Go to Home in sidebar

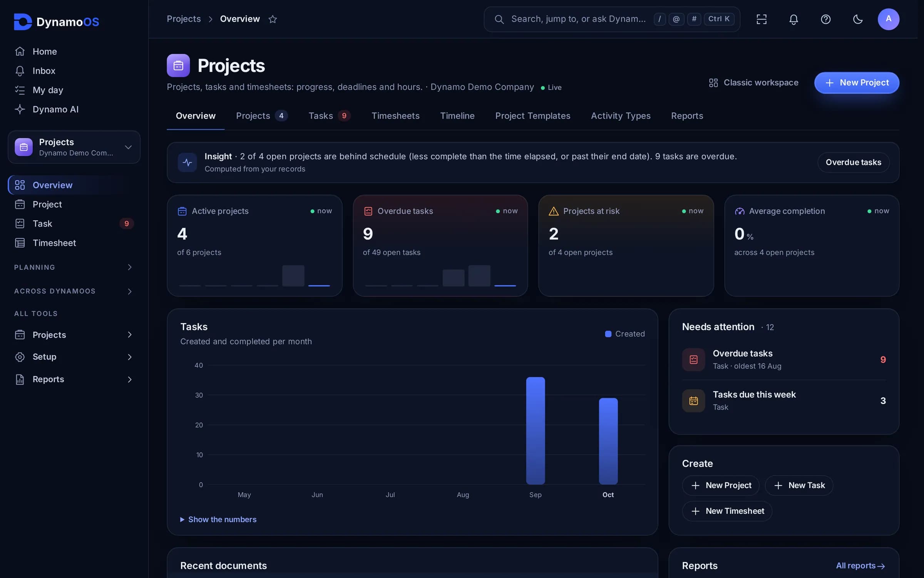pyautogui.click(x=74, y=51)
